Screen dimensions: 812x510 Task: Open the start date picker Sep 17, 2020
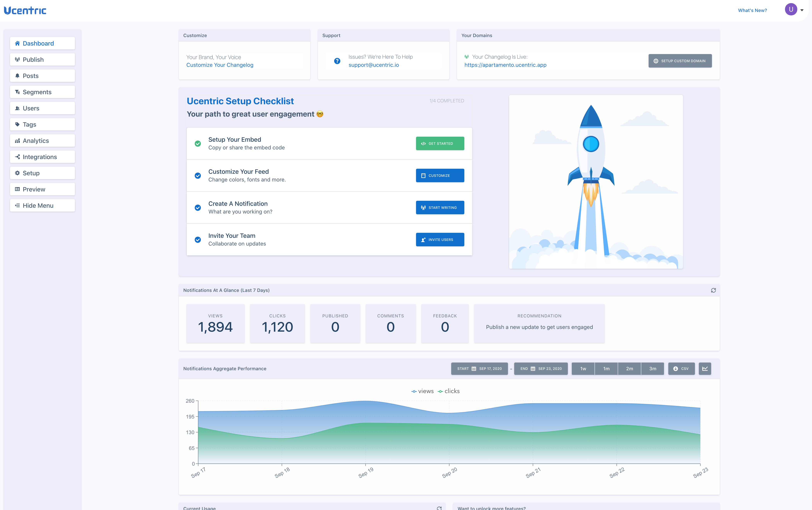pyautogui.click(x=479, y=369)
